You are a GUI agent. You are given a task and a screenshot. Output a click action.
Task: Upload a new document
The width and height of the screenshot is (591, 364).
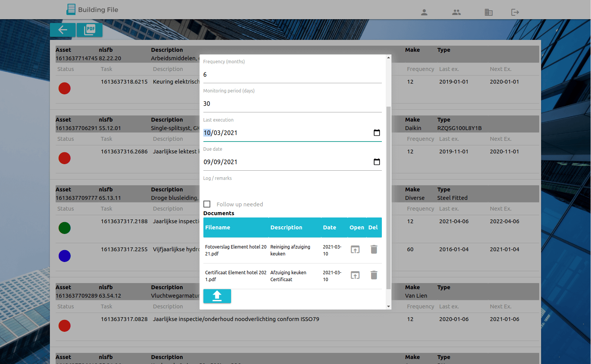pyautogui.click(x=217, y=296)
